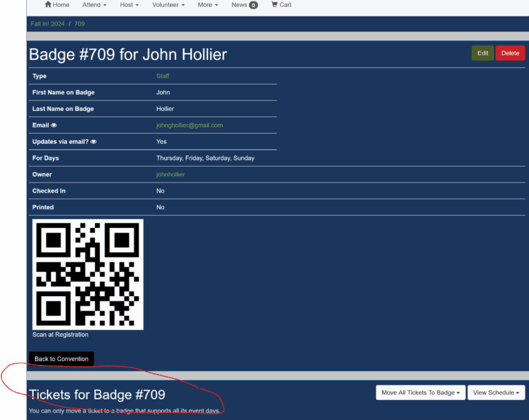Click the Home icon in navbar
529x420 pixels.
tap(48, 5)
